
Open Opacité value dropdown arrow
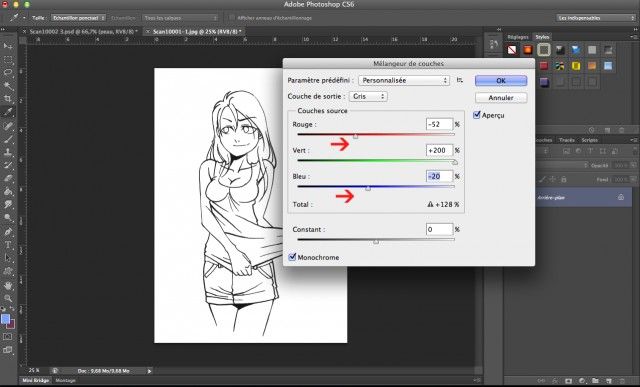click(633, 165)
